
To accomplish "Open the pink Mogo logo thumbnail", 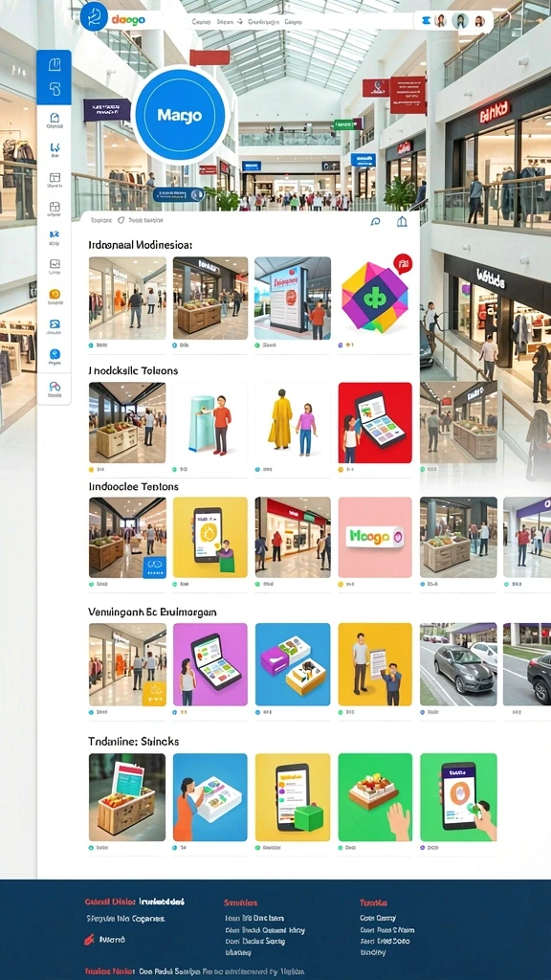I will coord(375,538).
